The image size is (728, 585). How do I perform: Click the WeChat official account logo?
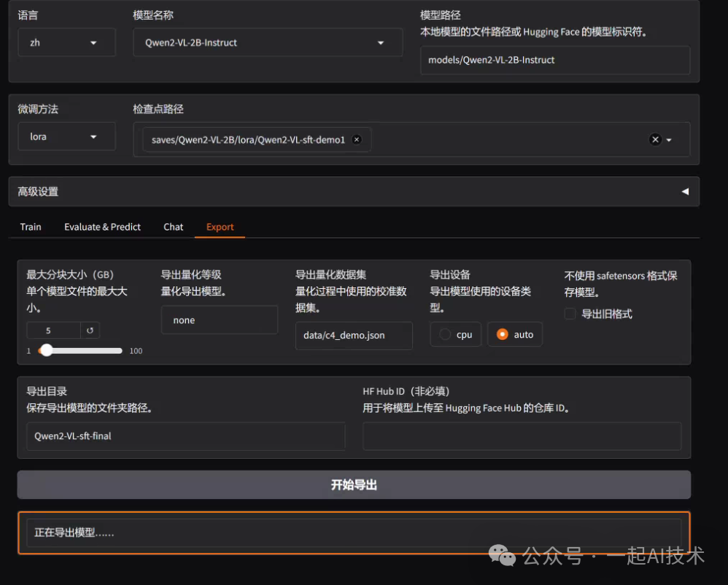(x=501, y=555)
